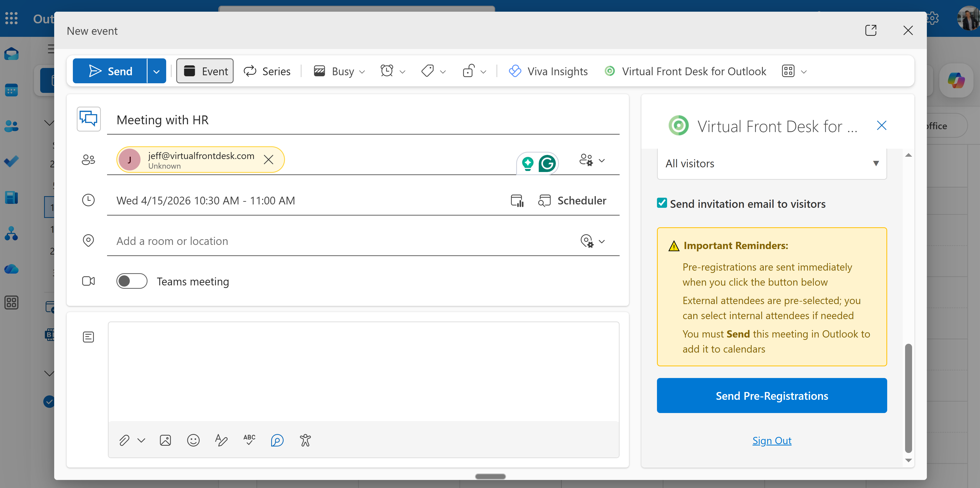Screen dimensions: 980x488
Task: Click the Send Pre-Registrations button
Action: pyautogui.click(x=772, y=395)
